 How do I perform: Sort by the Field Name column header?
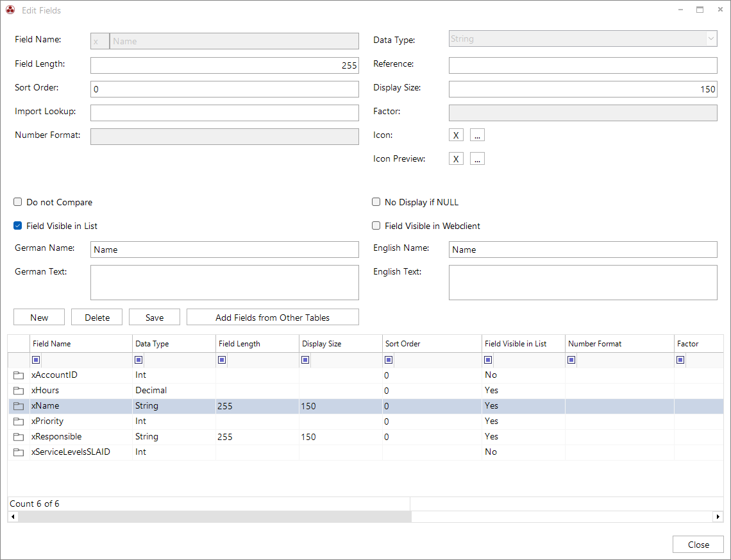pos(81,344)
